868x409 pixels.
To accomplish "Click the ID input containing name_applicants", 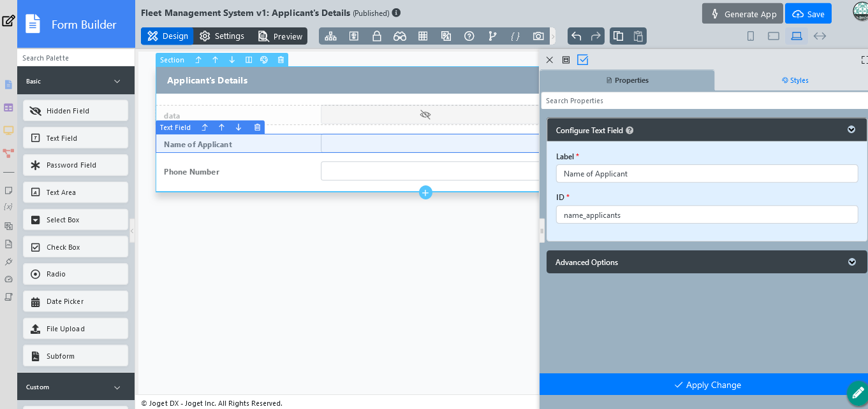I will 707,215.
